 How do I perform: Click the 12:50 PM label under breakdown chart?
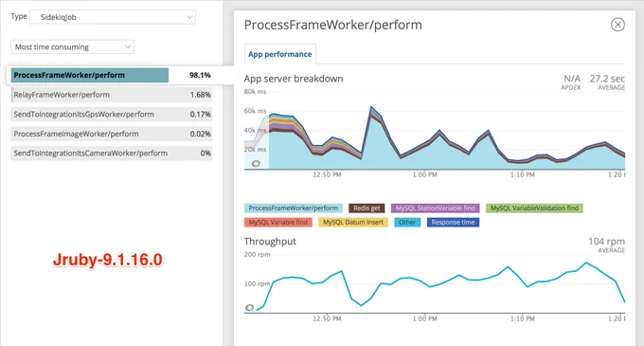click(x=327, y=174)
